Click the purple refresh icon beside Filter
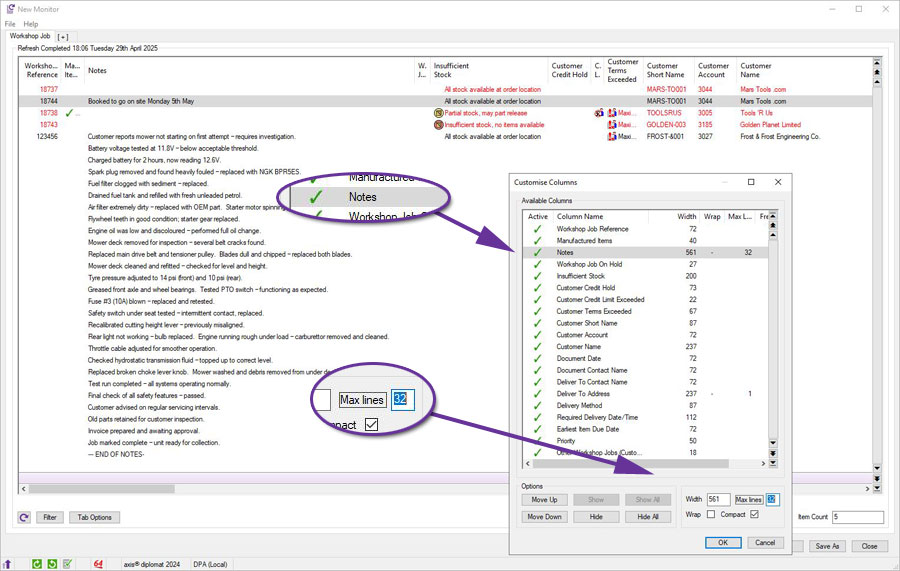 click(x=24, y=517)
